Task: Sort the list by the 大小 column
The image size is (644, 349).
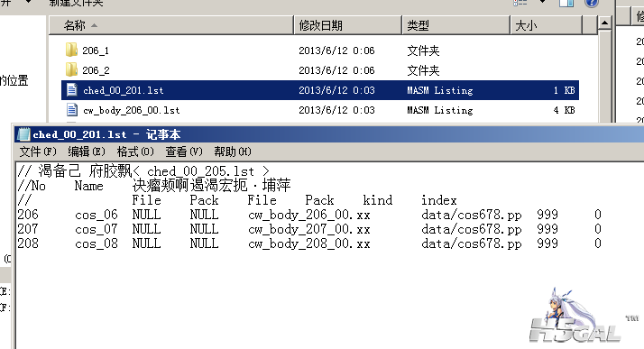Action: 547,25
